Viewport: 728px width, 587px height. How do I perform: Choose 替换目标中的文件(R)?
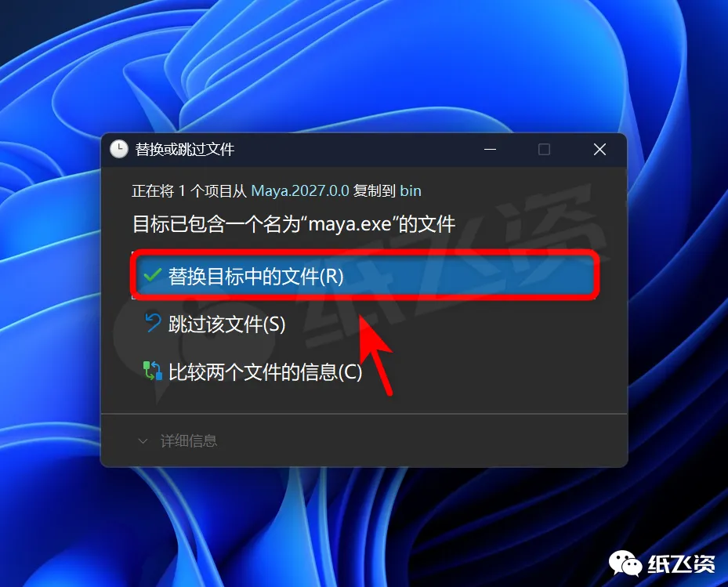click(x=364, y=277)
